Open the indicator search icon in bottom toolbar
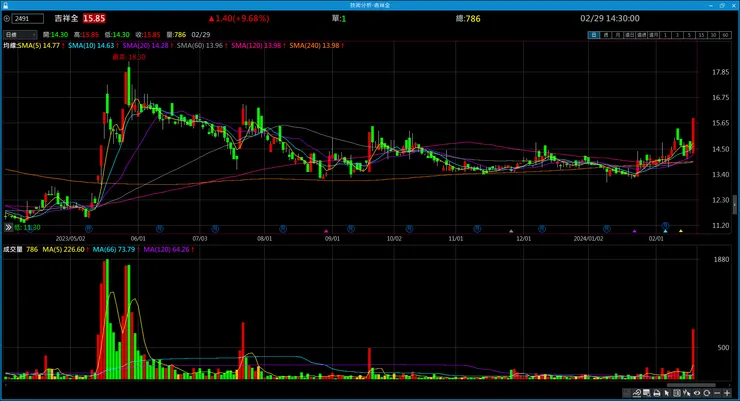The image size is (740, 401). (x=637, y=393)
